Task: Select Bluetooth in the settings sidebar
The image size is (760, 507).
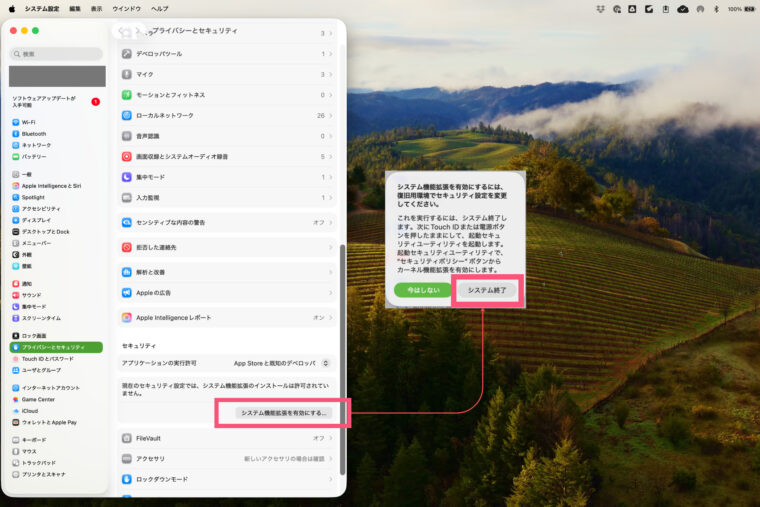Action: pos(33,133)
